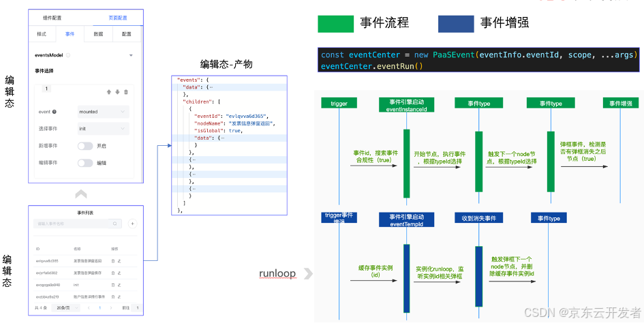This screenshot has width=644, height=323.
Task: Click the green 事件流程 legend swatch
Action: click(335, 24)
